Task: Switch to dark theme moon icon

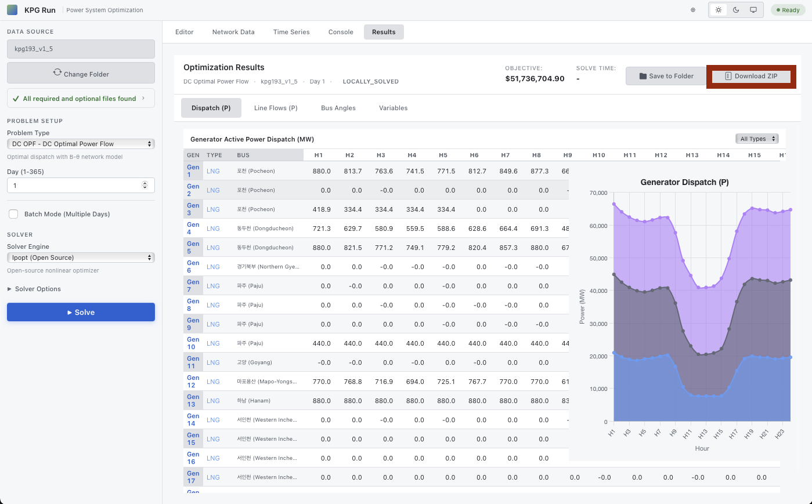Action: [736, 10]
